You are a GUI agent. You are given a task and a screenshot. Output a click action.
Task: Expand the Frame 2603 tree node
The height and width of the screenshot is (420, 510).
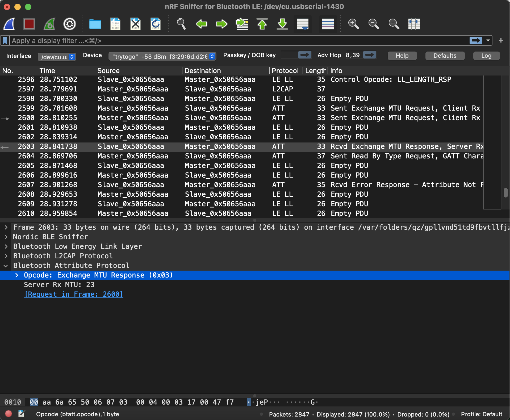[6, 227]
